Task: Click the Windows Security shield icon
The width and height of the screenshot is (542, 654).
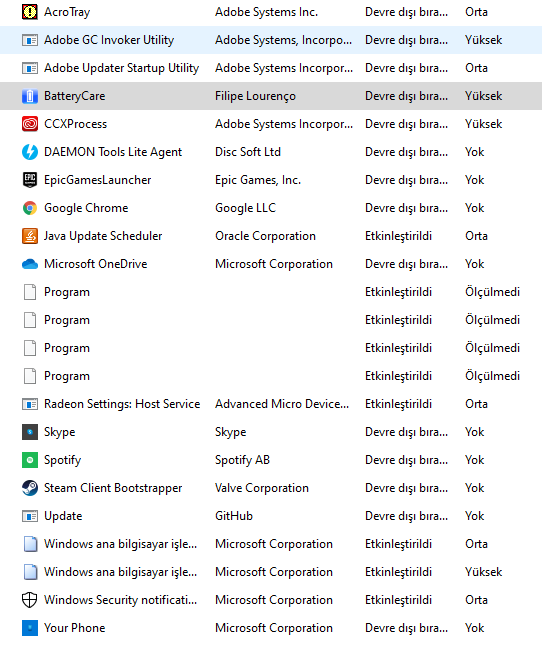Action: pos(30,600)
